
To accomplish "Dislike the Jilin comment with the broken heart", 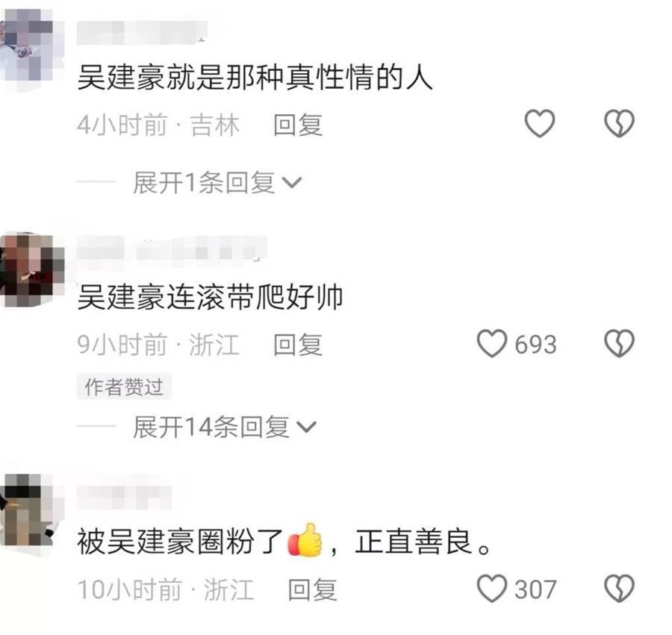I will tap(619, 123).
